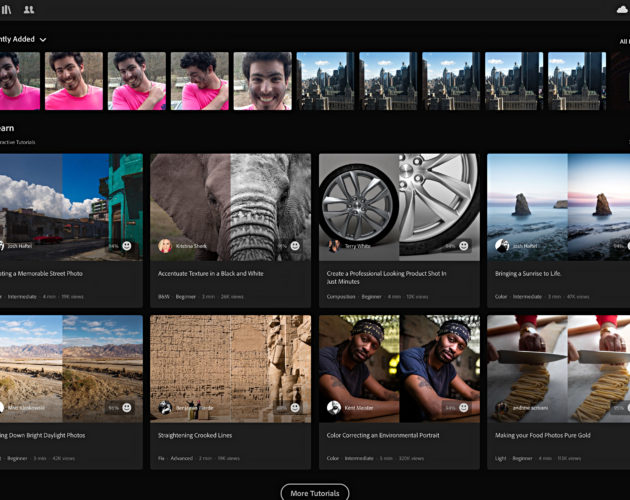Click smiley rating on Straightening Crooked Lines card

point(295,408)
